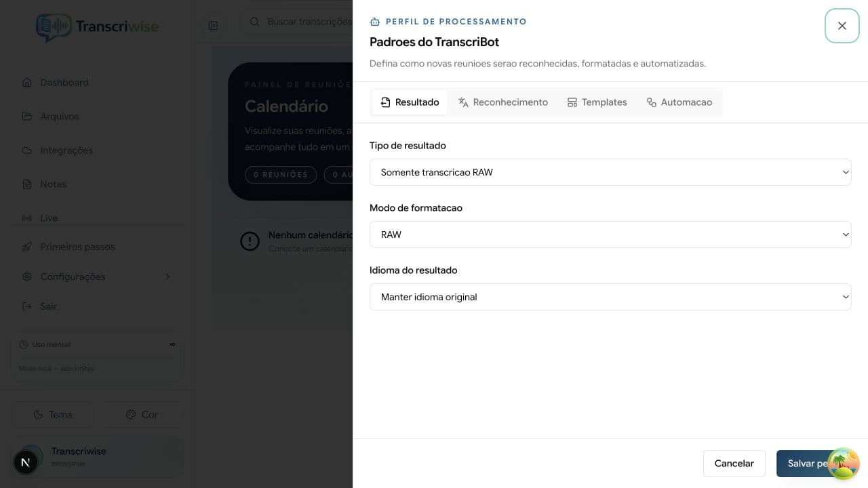This screenshot has height=488, width=868.
Task: Click the round N avatar badge
Action: 25,463
